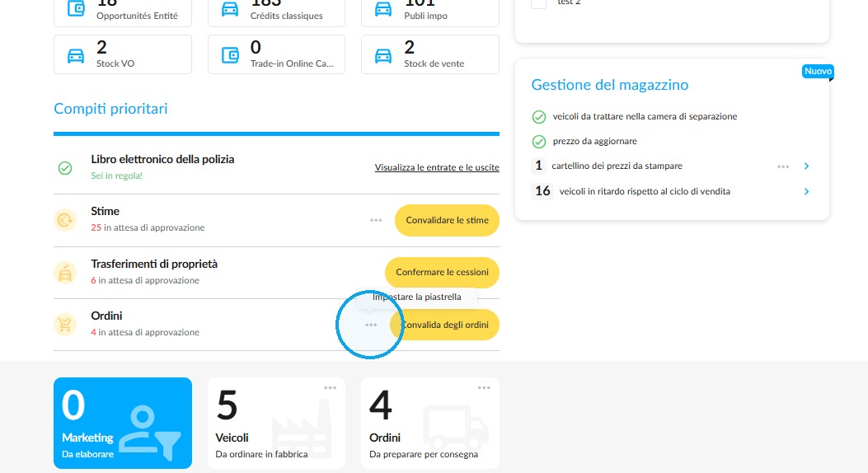868x473 pixels.
Task: Open Visualizza le entrate e le uscite link
Action: coord(437,167)
